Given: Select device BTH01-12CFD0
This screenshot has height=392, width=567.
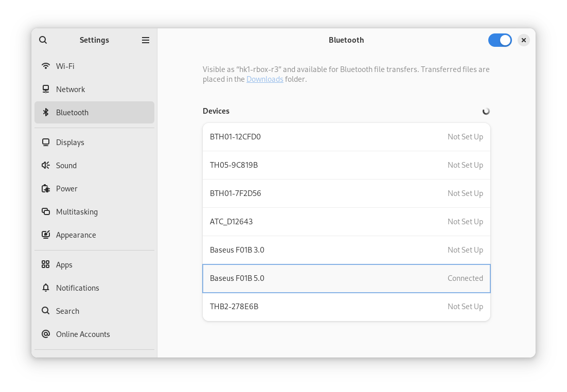Looking at the screenshot, I should click(x=346, y=137).
